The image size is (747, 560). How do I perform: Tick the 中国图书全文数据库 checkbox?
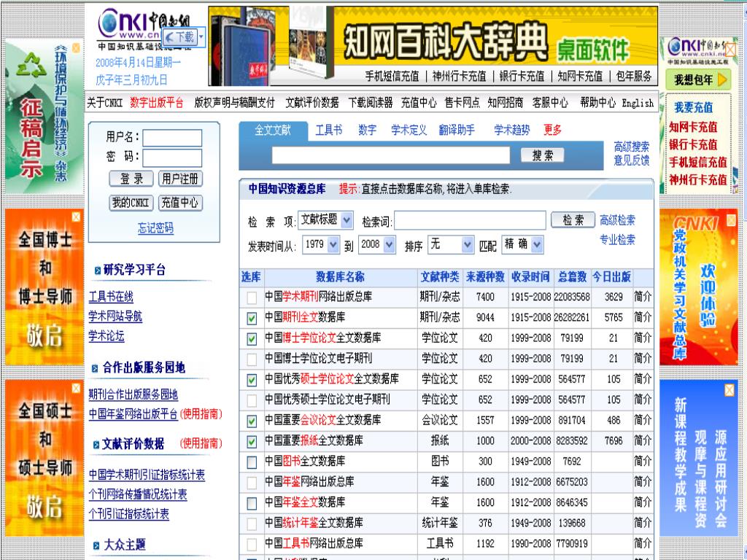pos(252,462)
